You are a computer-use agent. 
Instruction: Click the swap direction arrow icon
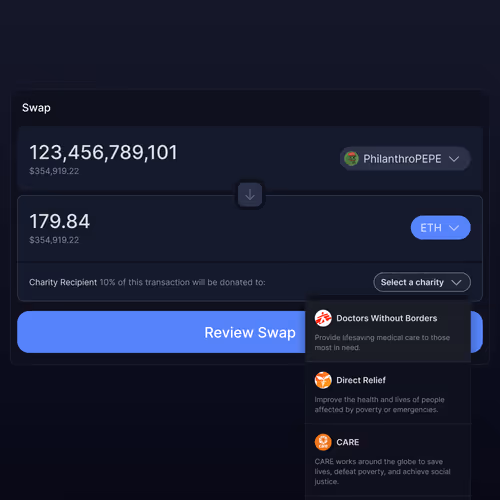tap(250, 195)
